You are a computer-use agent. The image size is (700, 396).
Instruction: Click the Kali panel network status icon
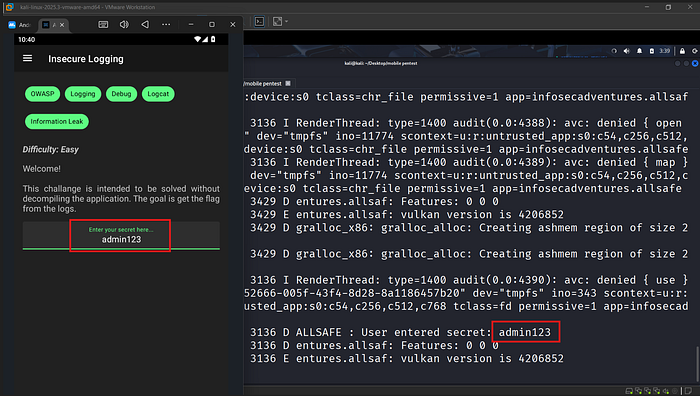[x=614, y=51]
